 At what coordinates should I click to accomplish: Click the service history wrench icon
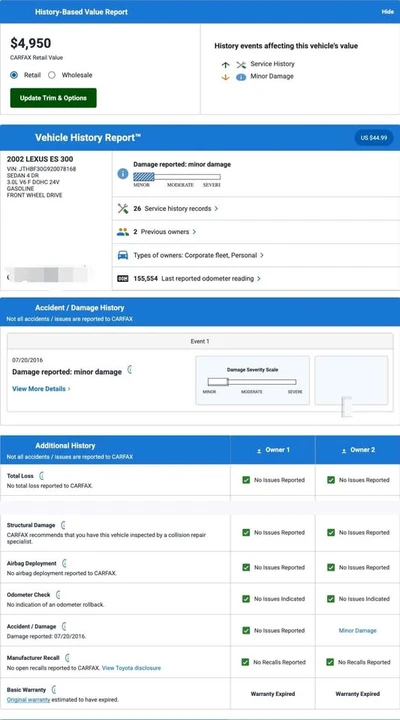[123, 208]
